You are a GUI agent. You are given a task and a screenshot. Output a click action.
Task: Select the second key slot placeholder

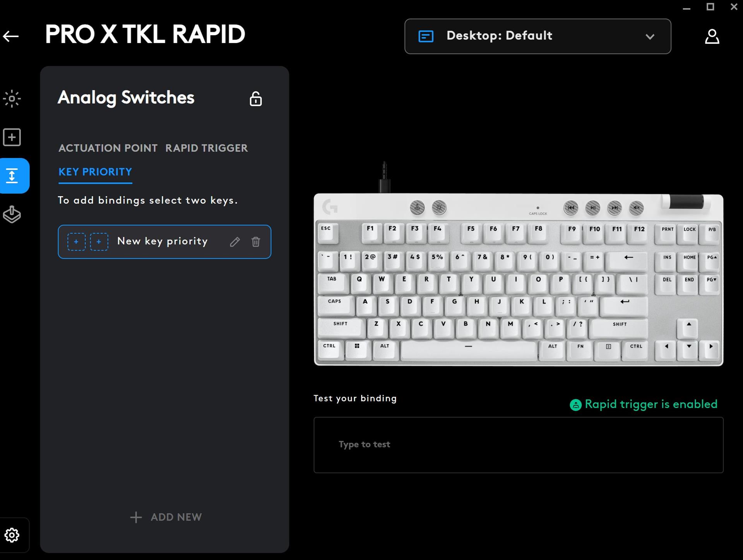click(99, 242)
